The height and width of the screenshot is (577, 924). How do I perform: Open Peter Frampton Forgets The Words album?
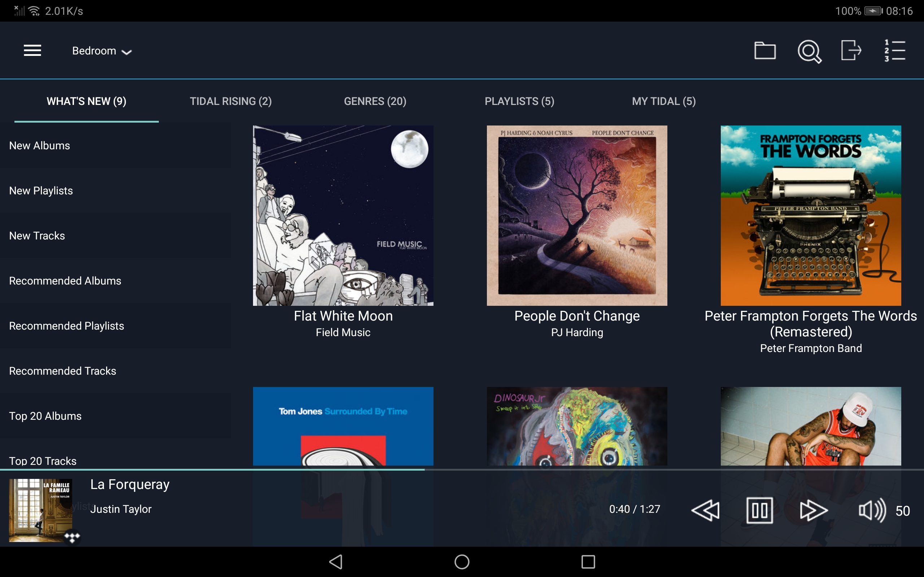(x=810, y=215)
